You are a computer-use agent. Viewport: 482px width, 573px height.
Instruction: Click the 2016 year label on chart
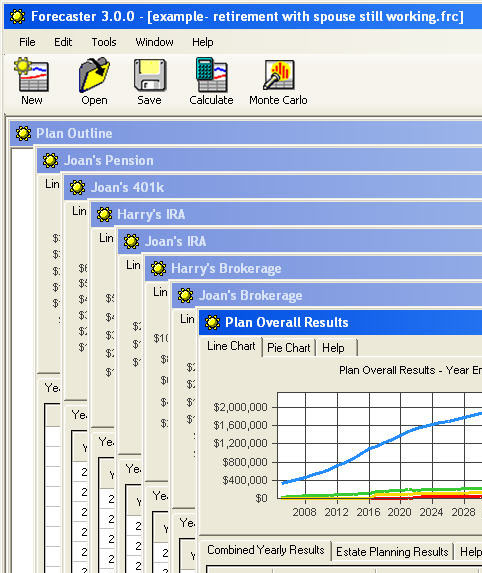pos(368,512)
